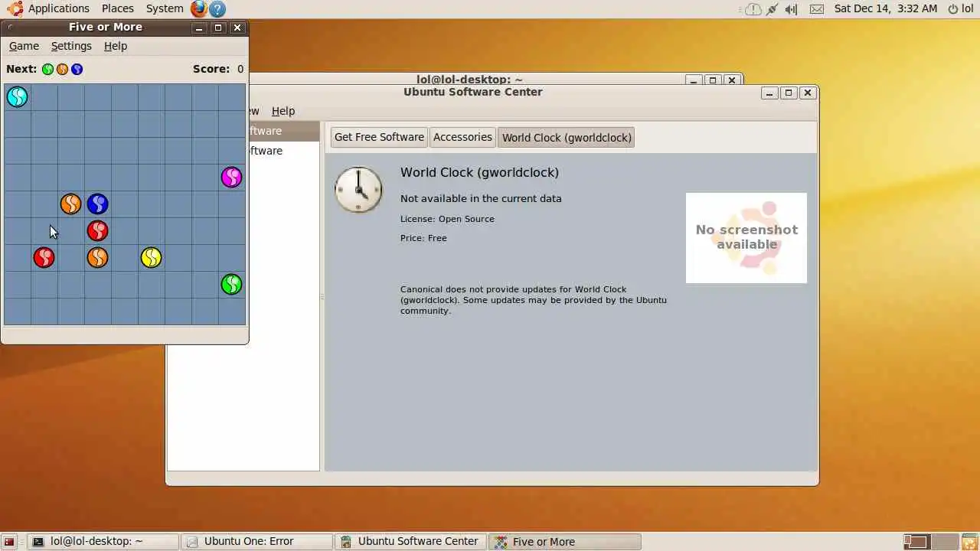Open the lol user session menu

pos(961,8)
